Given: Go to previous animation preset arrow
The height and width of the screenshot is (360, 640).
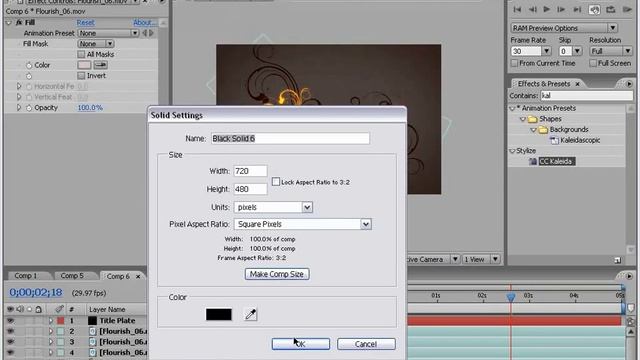Looking at the screenshot, I should (x=144, y=33).
